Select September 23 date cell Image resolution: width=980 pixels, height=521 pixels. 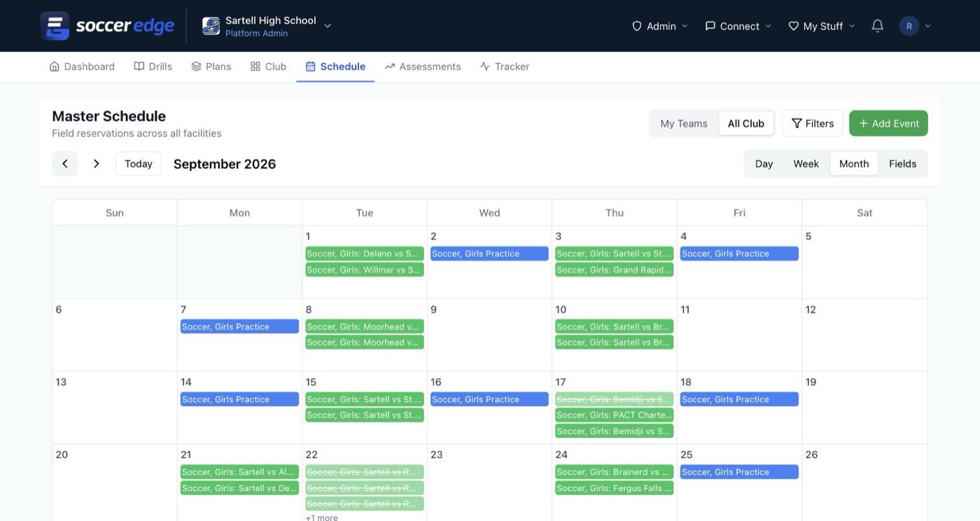pos(489,482)
